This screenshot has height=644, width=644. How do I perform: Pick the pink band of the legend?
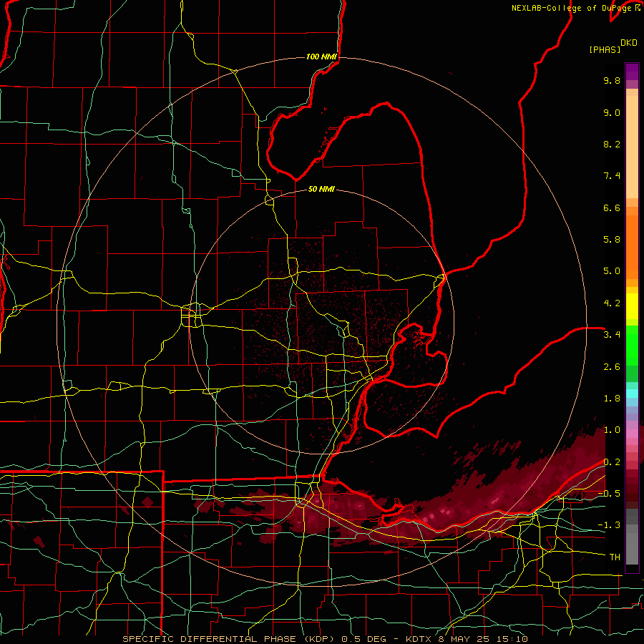[x=632, y=434]
